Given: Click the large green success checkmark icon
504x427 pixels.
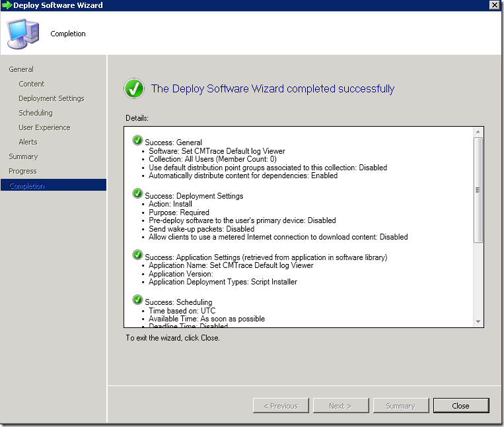Looking at the screenshot, I should (x=134, y=89).
